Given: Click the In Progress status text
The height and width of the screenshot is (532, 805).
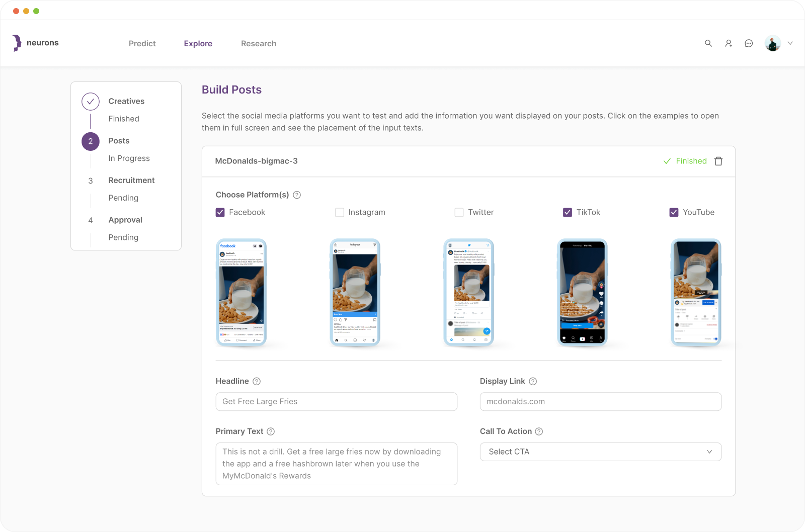Looking at the screenshot, I should click(x=129, y=158).
